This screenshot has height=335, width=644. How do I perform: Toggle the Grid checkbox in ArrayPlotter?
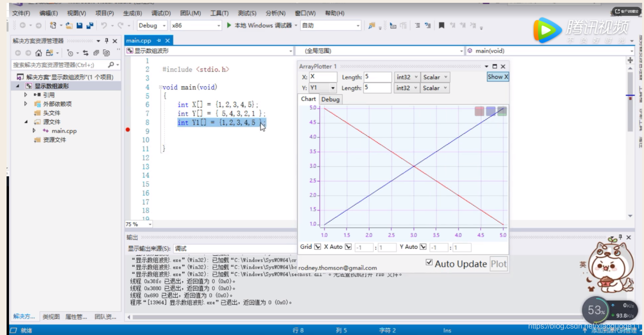(x=317, y=246)
